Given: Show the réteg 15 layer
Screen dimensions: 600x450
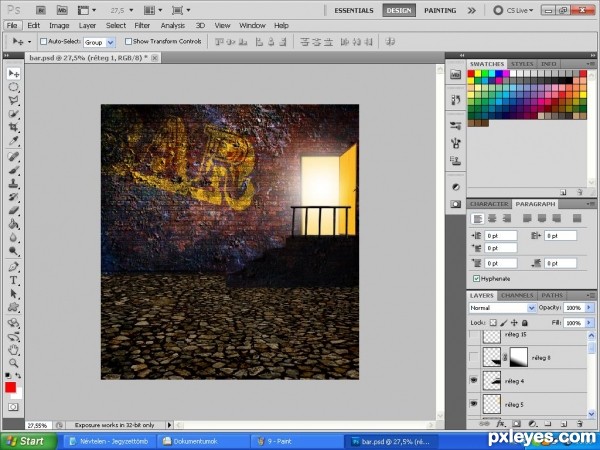Looking at the screenshot, I should [x=474, y=336].
